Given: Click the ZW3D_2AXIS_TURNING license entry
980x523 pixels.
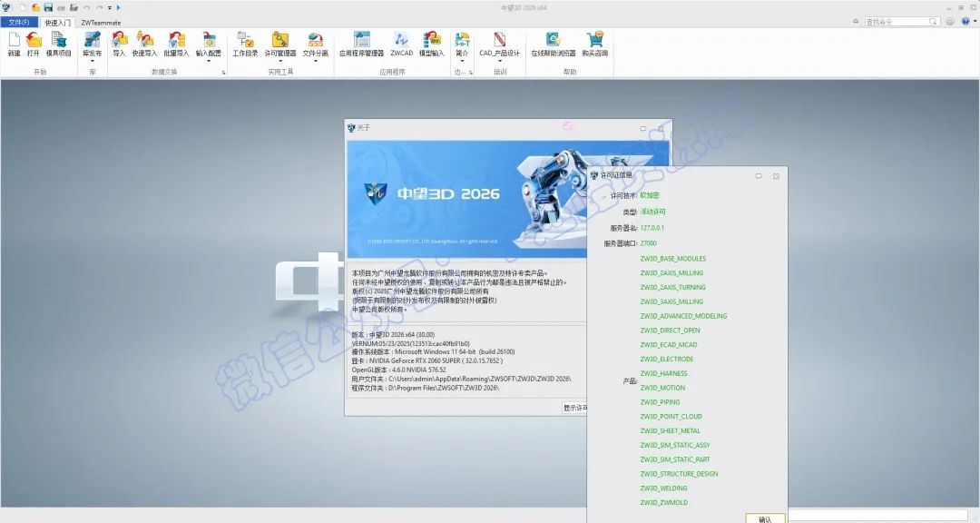Looking at the screenshot, I should click(x=673, y=287).
